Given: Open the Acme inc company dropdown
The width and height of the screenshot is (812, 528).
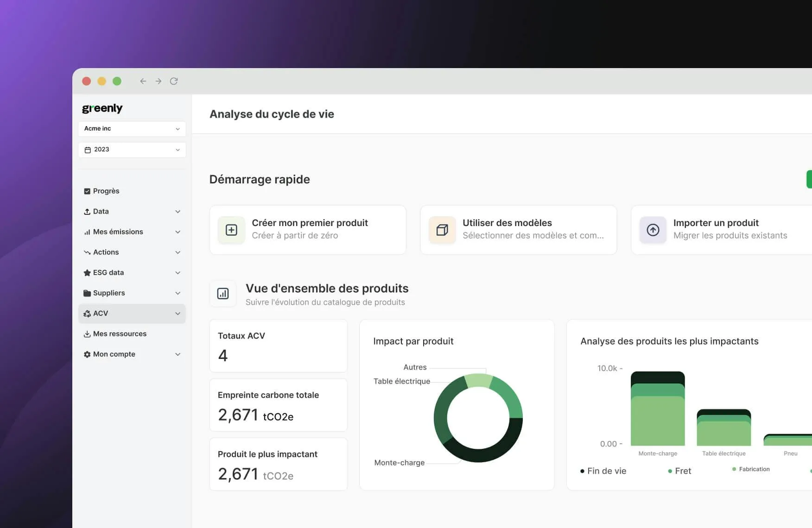Looking at the screenshot, I should 132,129.
